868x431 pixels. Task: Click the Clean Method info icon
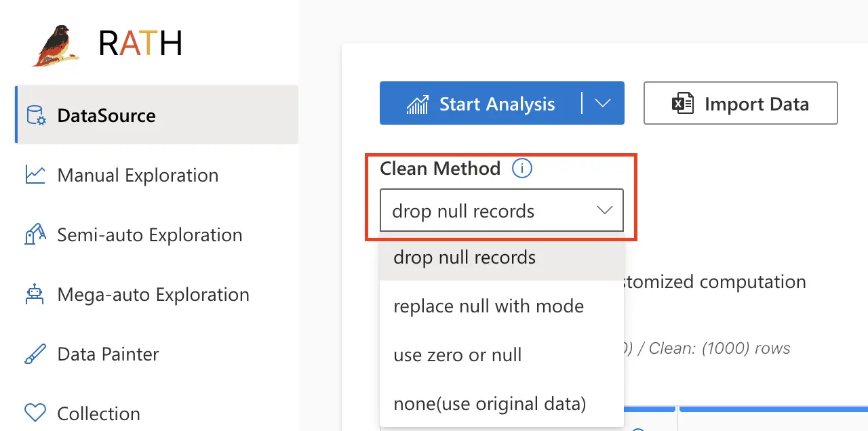[x=521, y=168]
